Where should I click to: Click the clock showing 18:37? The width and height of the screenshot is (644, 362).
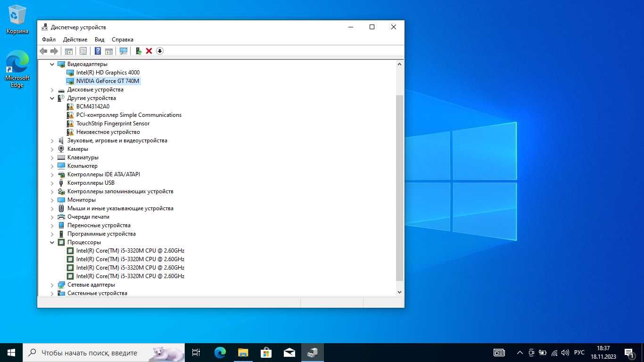603,348
